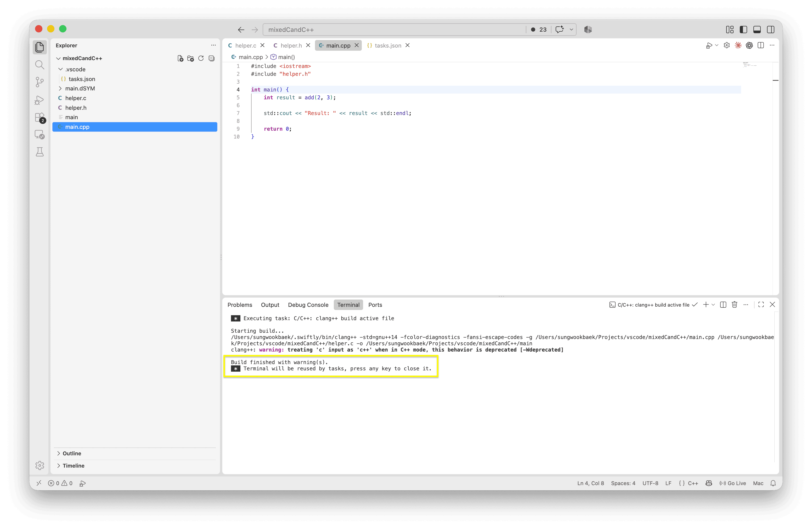Open Manage gear in activity bar
Viewport: 812px width, 529px height.
coord(40,465)
